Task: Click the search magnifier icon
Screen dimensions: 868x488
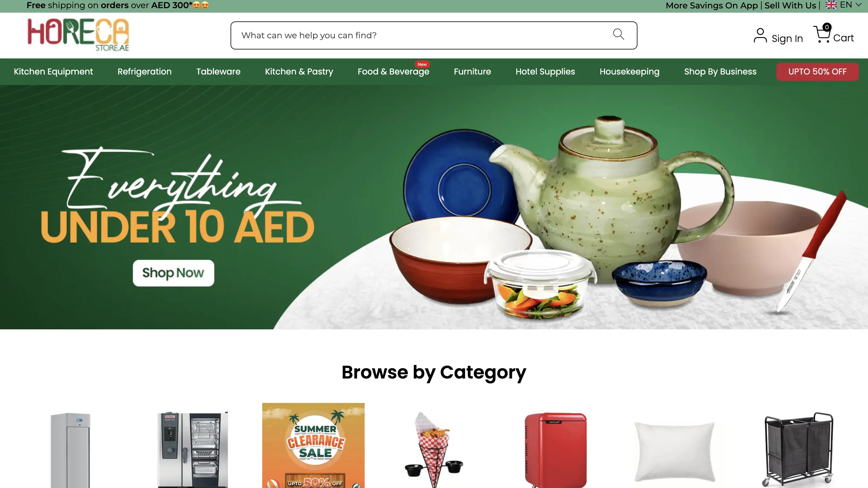Action: click(618, 34)
